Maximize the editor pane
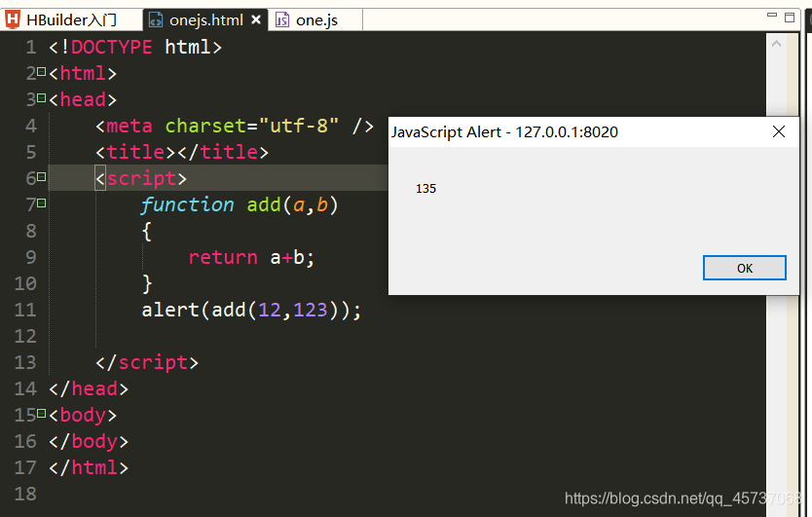The image size is (812, 517). (x=790, y=18)
